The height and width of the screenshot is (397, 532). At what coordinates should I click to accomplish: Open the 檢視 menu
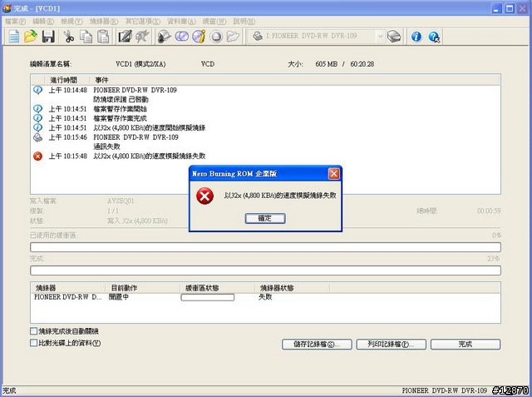click(71, 22)
